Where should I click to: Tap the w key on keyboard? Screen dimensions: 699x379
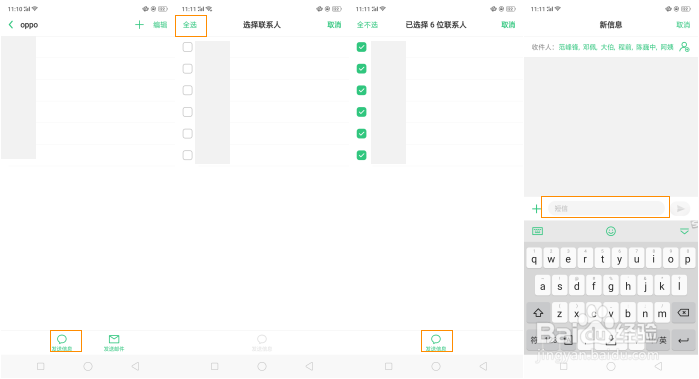551,259
